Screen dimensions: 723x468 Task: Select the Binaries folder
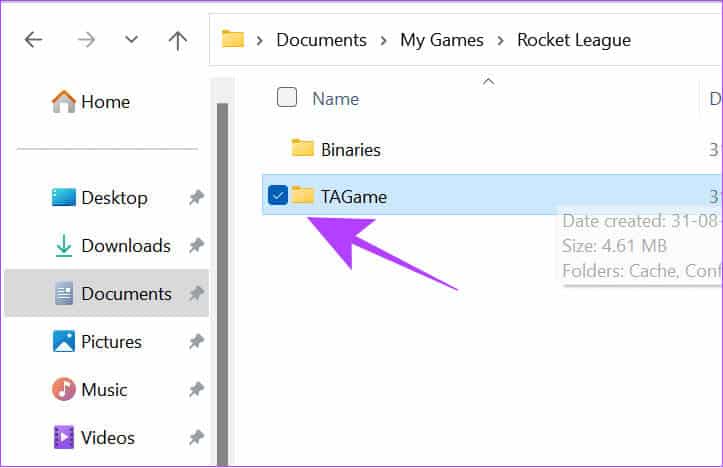pos(351,150)
